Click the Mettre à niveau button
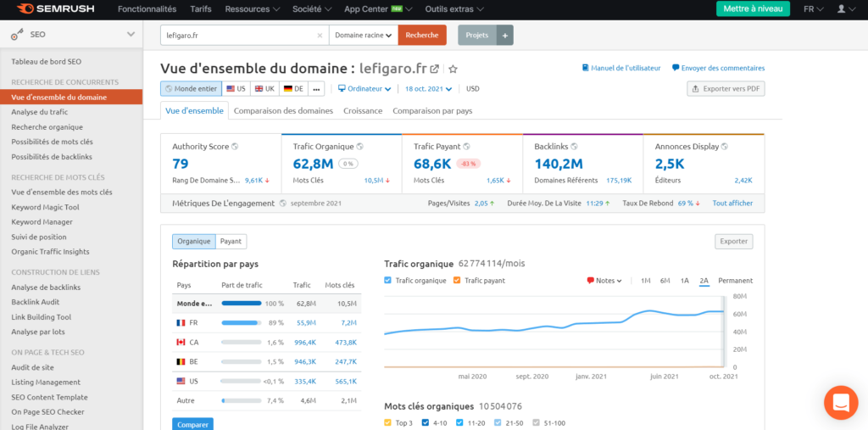Image resolution: width=868 pixels, height=430 pixels. pyautogui.click(x=753, y=8)
